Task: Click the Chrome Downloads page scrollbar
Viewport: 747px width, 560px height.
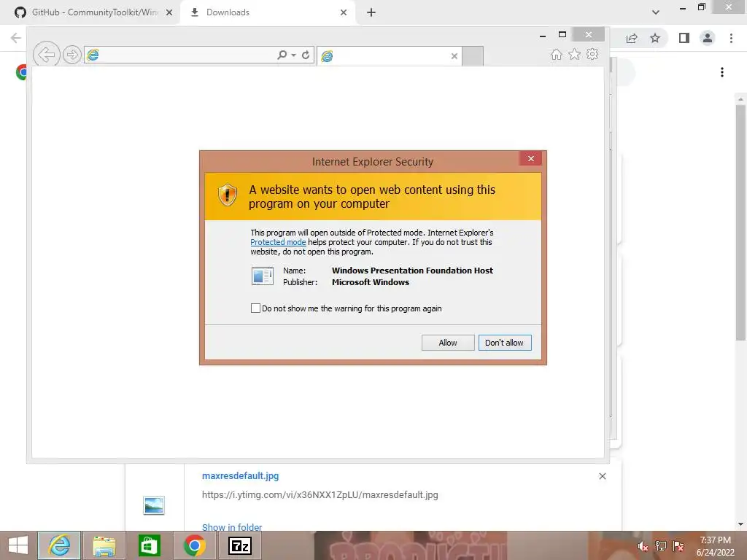Action: (740, 222)
